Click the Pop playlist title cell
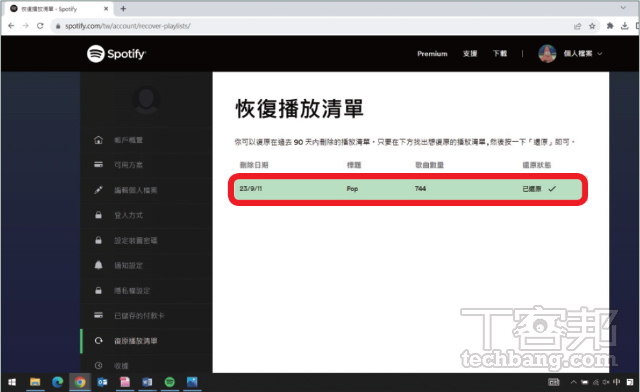The height and width of the screenshot is (392, 640). [x=352, y=189]
